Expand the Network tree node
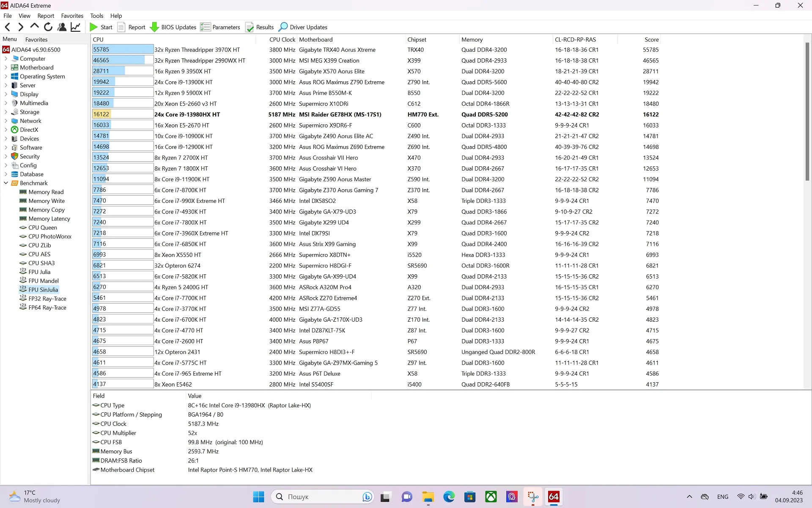812x508 pixels. pos(6,121)
